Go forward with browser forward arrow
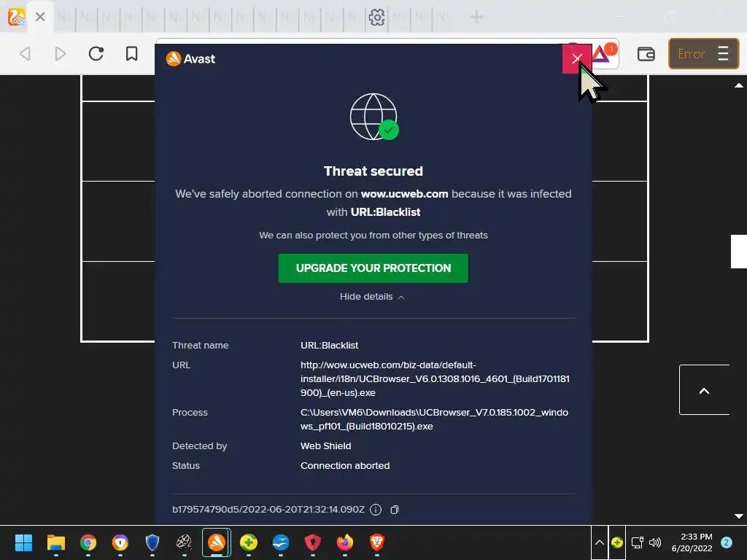The image size is (747, 560). [61, 53]
